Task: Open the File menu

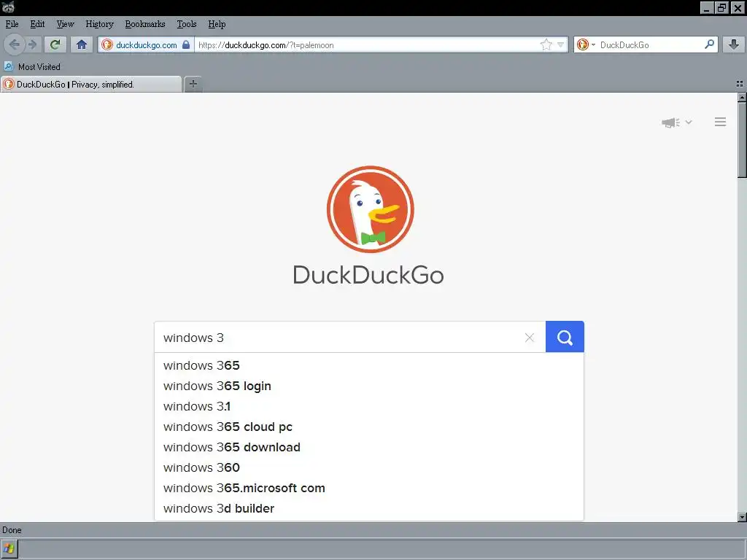Action: click(12, 24)
